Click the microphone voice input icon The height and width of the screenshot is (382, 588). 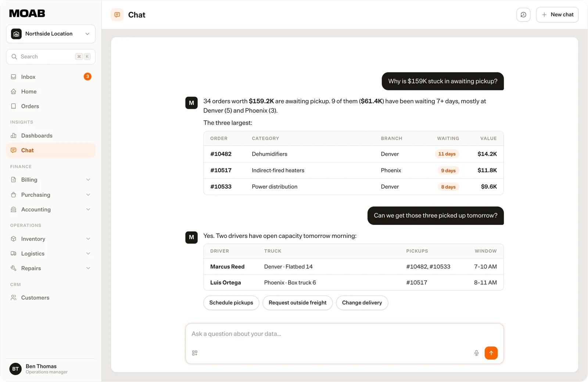(x=476, y=353)
